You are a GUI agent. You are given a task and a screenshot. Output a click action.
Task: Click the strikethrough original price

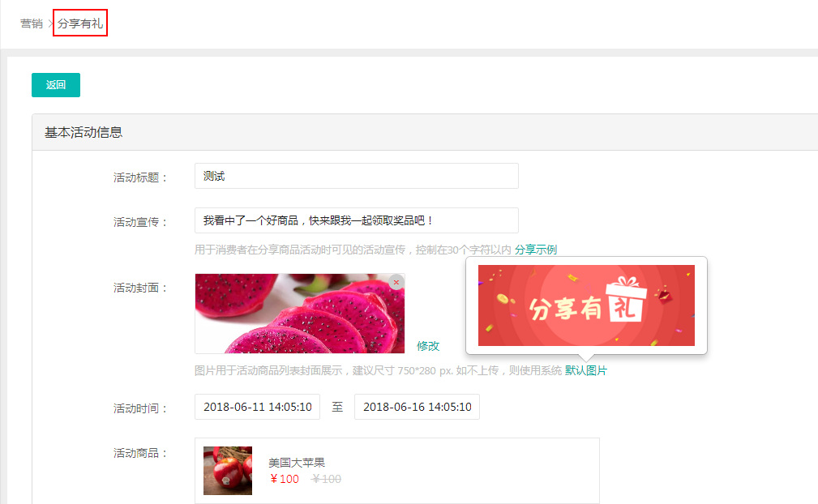coord(326,479)
